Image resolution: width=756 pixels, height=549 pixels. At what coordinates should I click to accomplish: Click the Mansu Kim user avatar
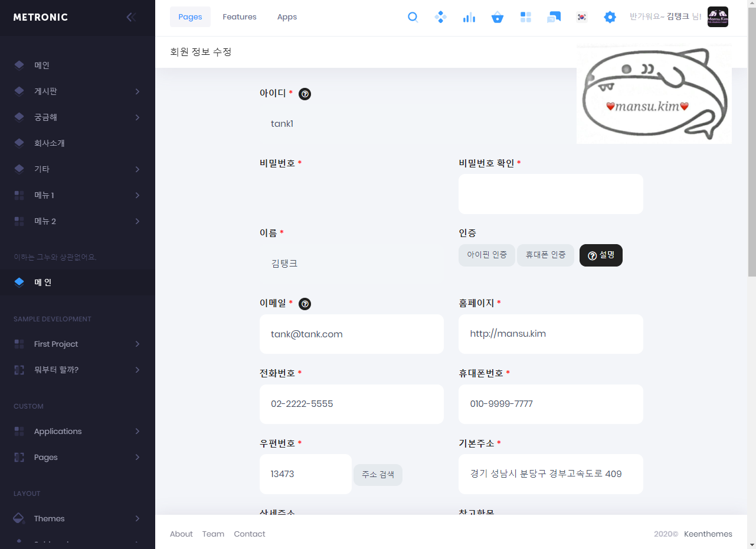coord(718,17)
